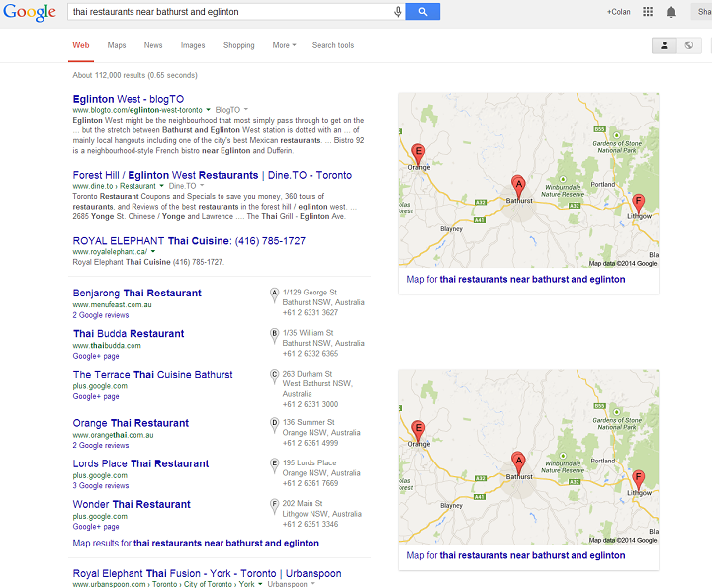The width and height of the screenshot is (712, 588).
Task: Open Forest Hill / Eglinton West Restaurants result
Action: point(212,175)
